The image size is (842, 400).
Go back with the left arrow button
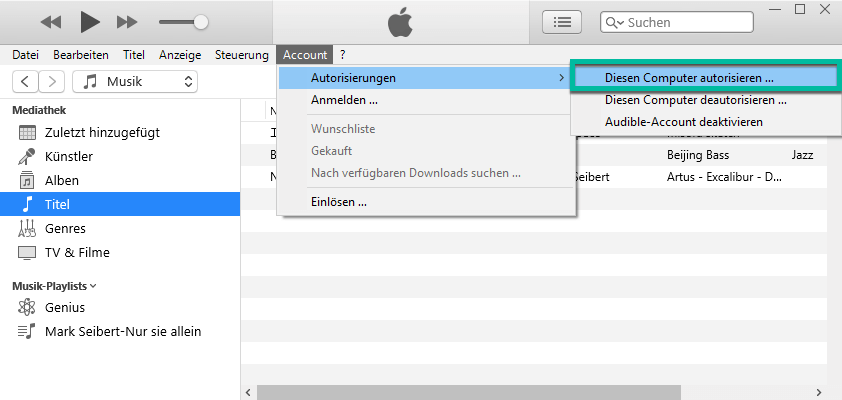[25, 82]
